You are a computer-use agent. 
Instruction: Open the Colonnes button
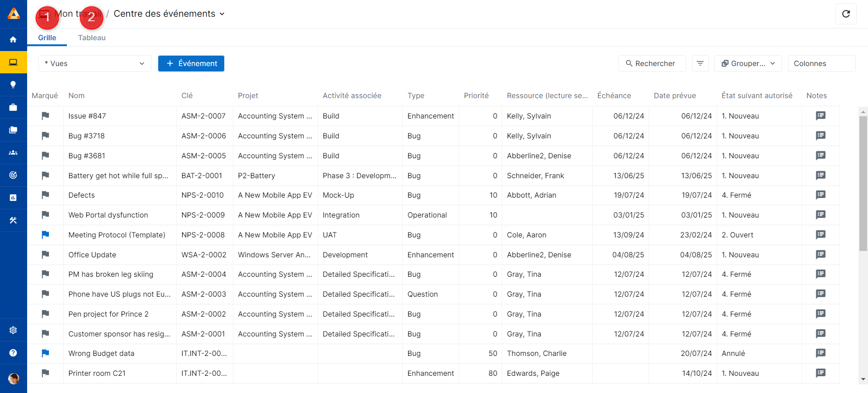pos(821,64)
